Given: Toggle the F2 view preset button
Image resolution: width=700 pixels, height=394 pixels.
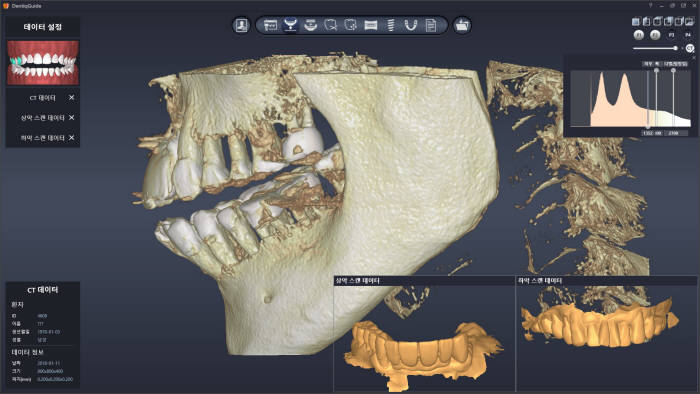Looking at the screenshot, I should (655, 35).
